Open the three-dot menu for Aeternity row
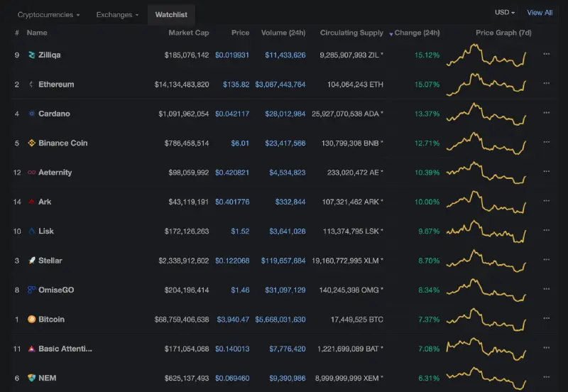The width and height of the screenshot is (568, 392). coord(546,171)
